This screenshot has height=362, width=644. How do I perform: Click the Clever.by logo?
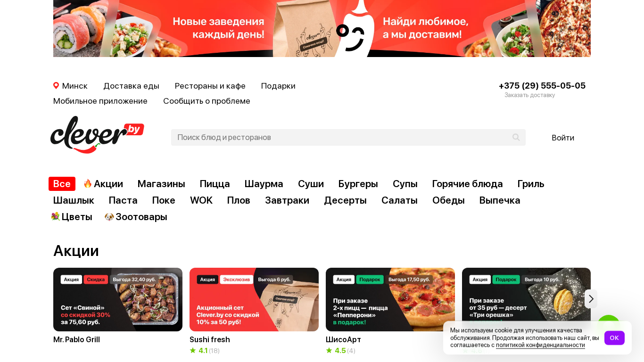point(97,135)
